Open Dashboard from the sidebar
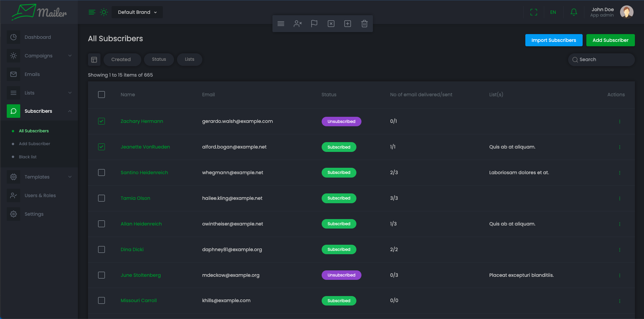Image resolution: width=644 pixels, height=319 pixels. pyautogui.click(x=38, y=37)
